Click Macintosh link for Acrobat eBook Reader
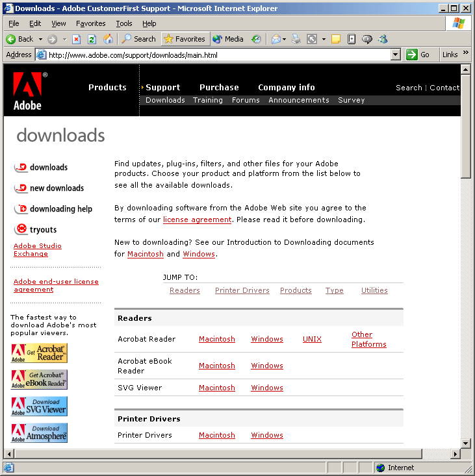 point(217,366)
